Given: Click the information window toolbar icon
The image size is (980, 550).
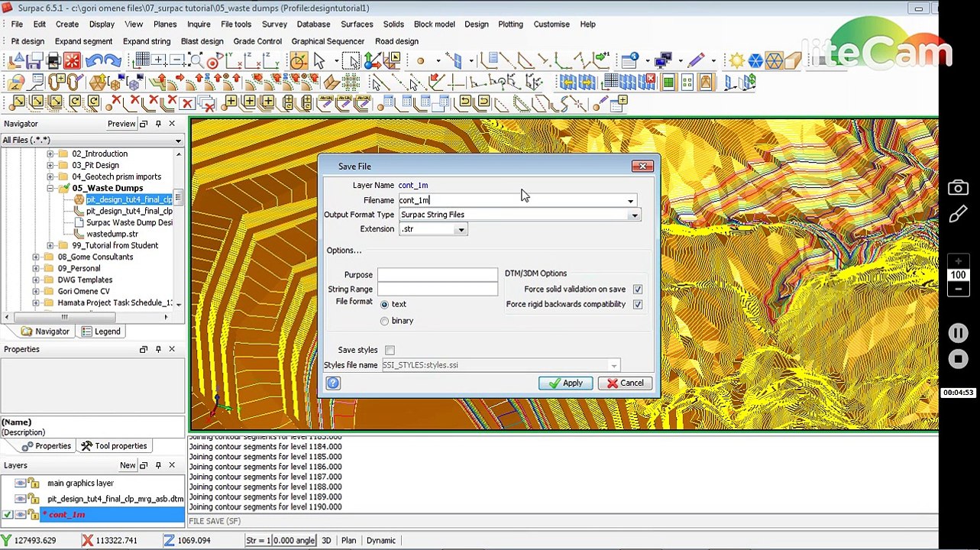Looking at the screenshot, I should 630,61.
